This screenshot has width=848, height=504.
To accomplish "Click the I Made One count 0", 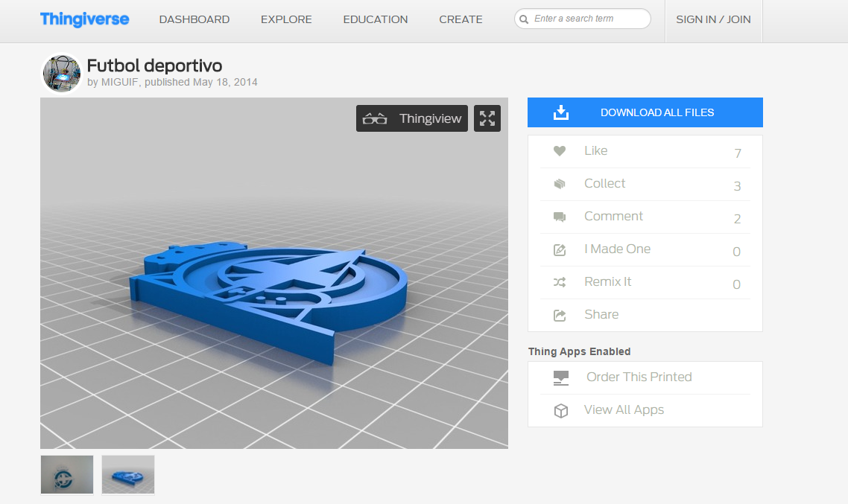I will coord(736,252).
